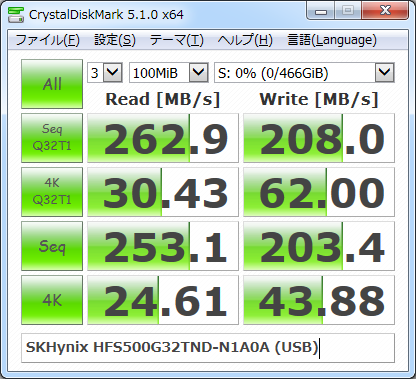Viewport: 416px width, 379px height.
Task: Click the Write [MB/s] column header
Action: (319, 99)
